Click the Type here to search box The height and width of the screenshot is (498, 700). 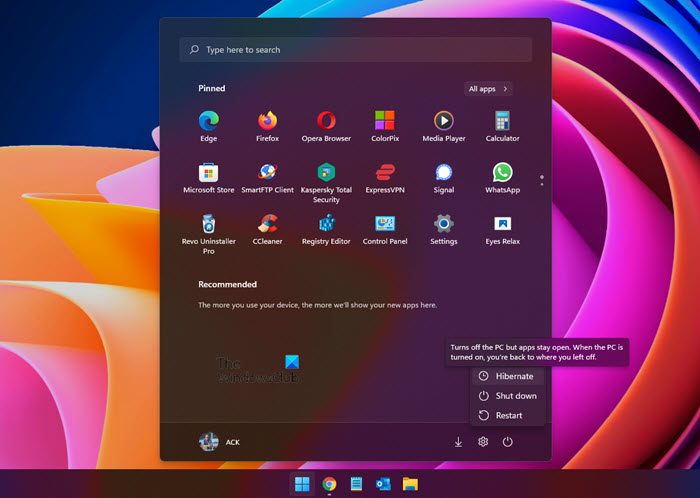(355, 50)
